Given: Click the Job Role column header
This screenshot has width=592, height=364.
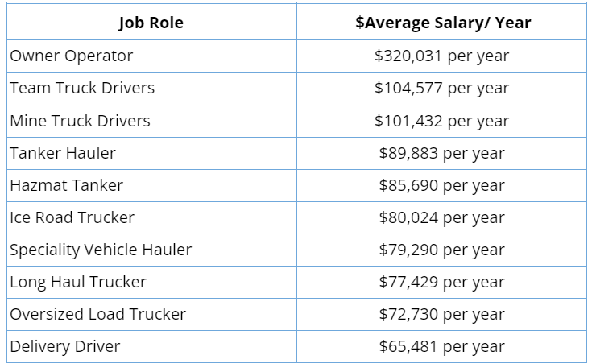Looking at the screenshot, I should pyautogui.click(x=151, y=23).
